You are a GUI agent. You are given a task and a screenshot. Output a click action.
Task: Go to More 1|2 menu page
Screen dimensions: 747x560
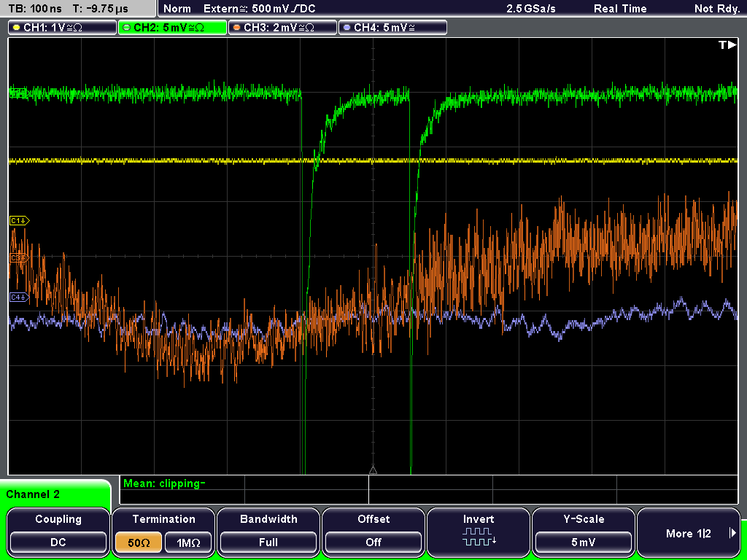coord(689,533)
